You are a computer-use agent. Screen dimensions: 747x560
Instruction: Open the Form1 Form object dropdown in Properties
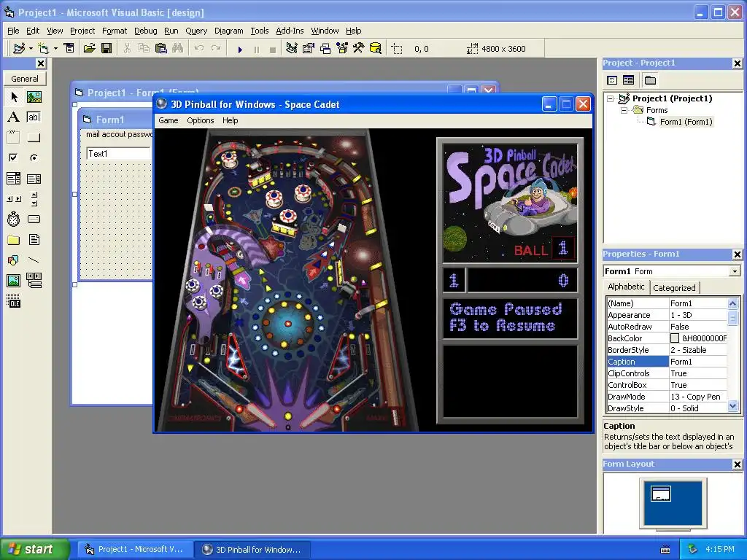coord(735,271)
